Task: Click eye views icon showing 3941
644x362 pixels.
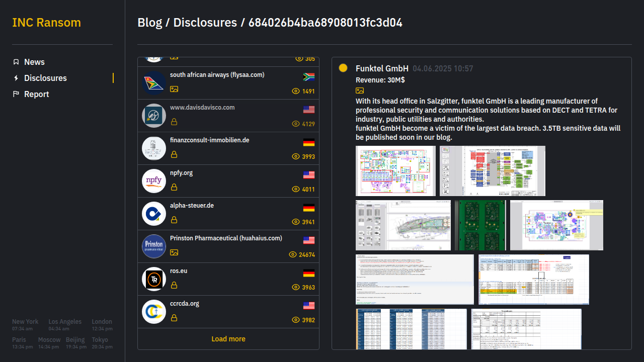Action: click(x=296, y=222)
